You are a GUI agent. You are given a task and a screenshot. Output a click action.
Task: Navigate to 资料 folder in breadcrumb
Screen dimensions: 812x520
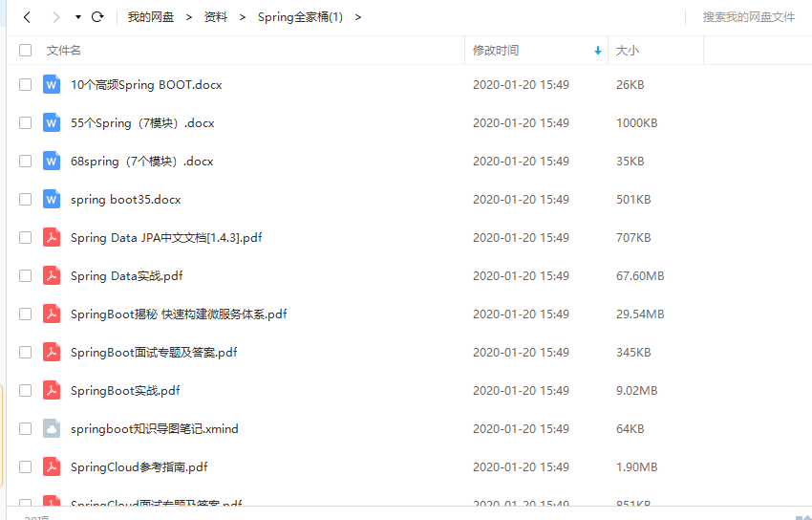pyautogui.click(x=216, y=17)
